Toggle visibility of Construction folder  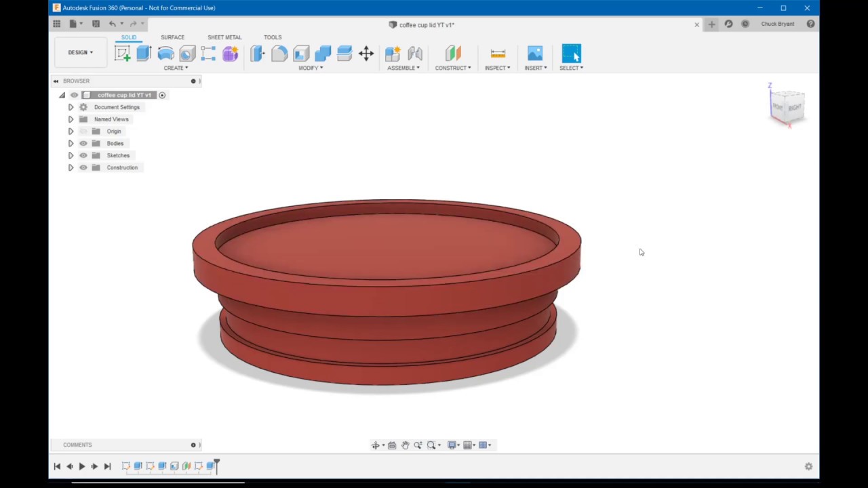coord(83,167)
